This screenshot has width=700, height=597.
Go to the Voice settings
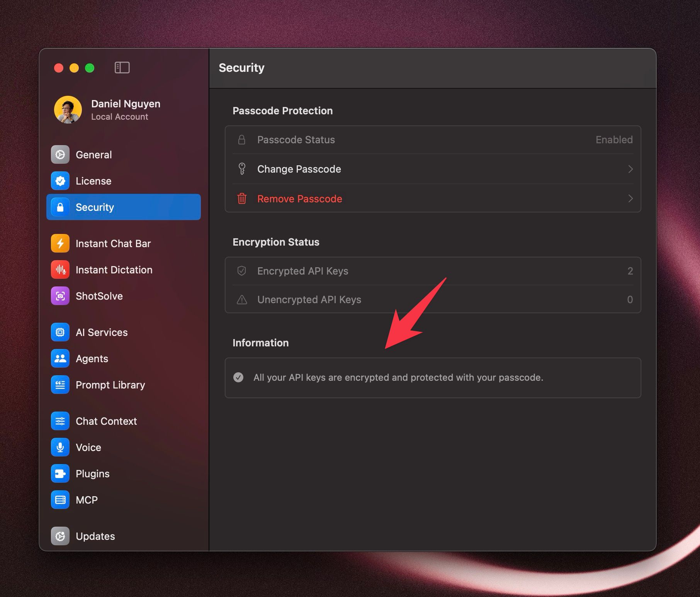click(x=88, y=448)
